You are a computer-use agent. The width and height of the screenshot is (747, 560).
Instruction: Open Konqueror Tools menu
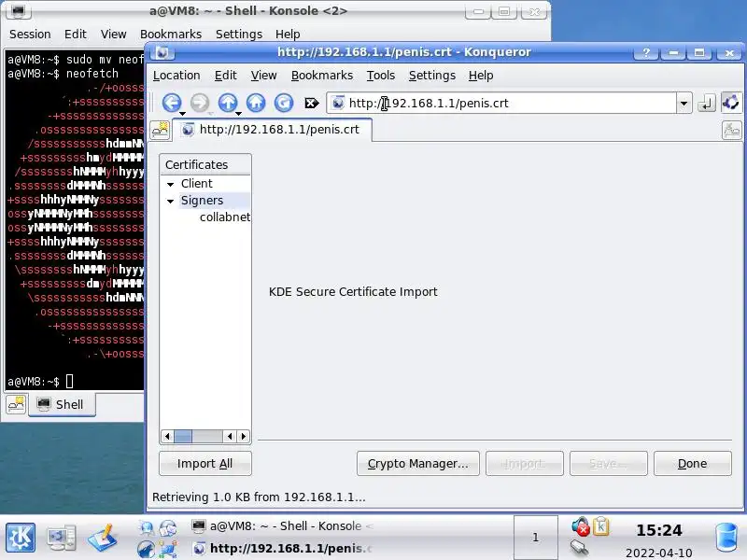click(381, 76)
